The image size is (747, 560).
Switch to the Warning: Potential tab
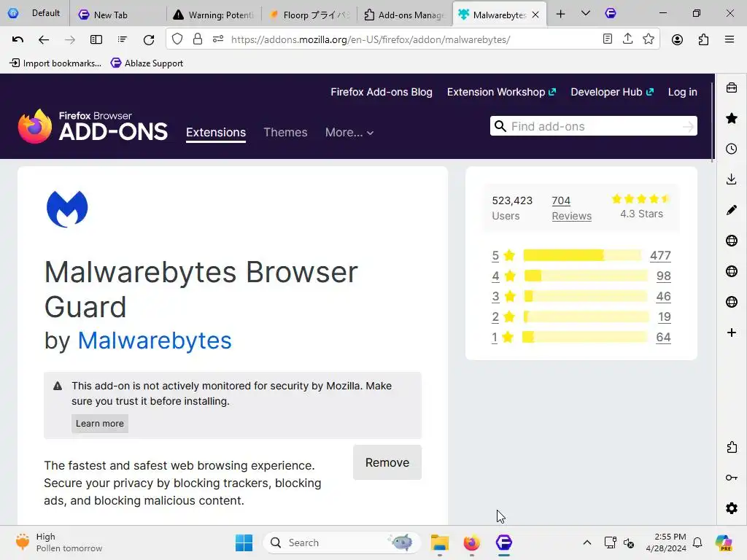[214, 15]
